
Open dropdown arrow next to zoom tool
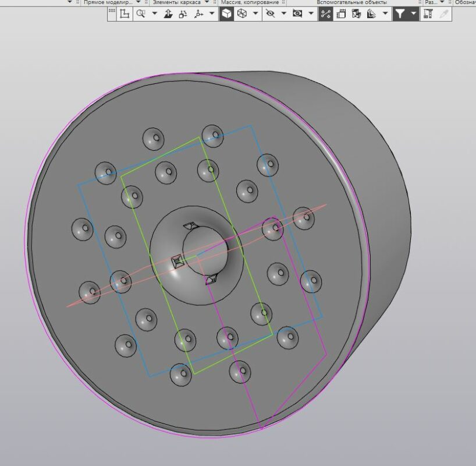point(155,14)
